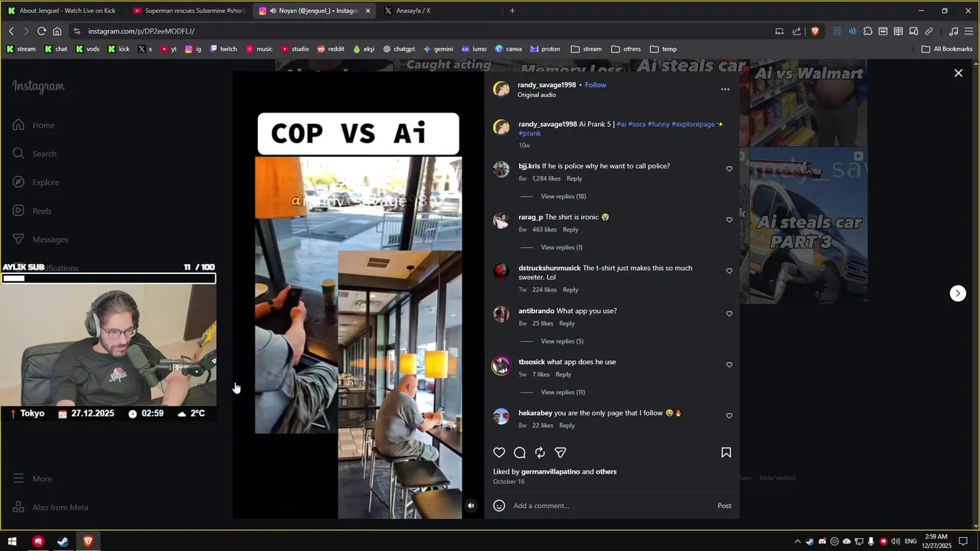Go to next post arrow

[x=958, y=293]
